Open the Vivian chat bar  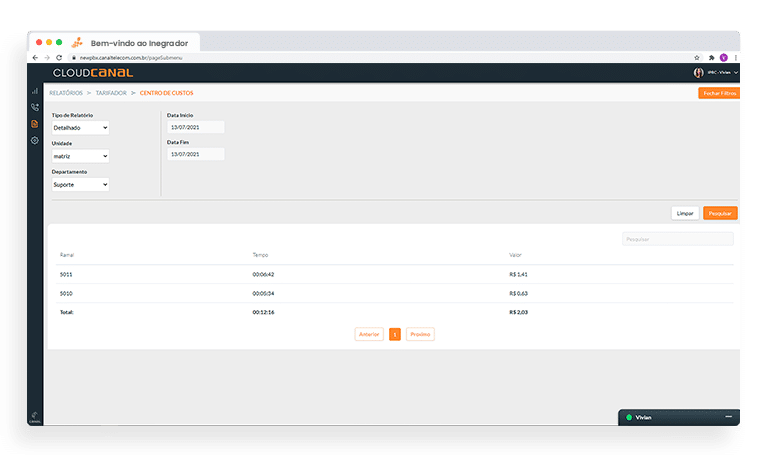(679, 417)
